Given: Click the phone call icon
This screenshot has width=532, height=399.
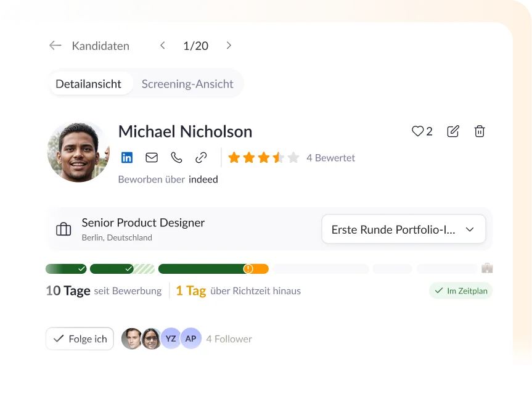Looking at the screenshot, I should (176, 157).
